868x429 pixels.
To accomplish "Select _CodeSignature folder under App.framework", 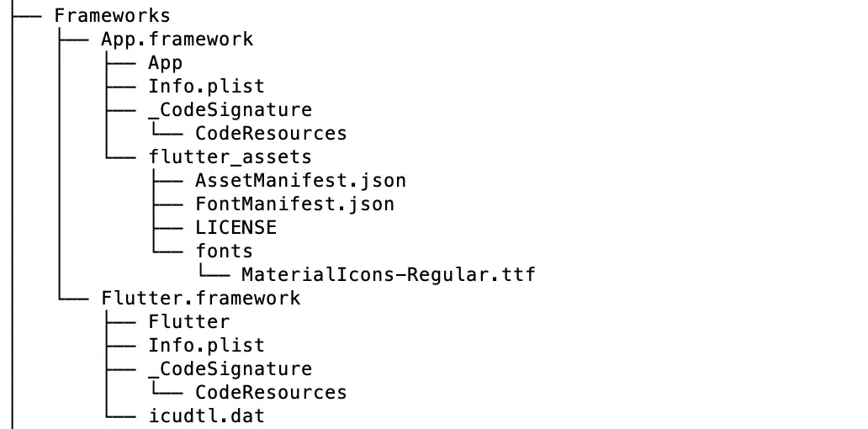I will tap(230, 109).
